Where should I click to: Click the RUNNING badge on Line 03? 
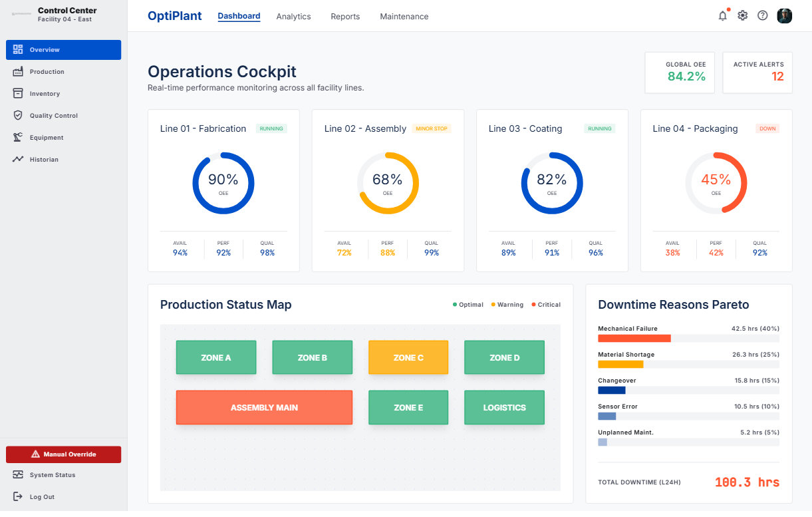click(x=600, y=128)
